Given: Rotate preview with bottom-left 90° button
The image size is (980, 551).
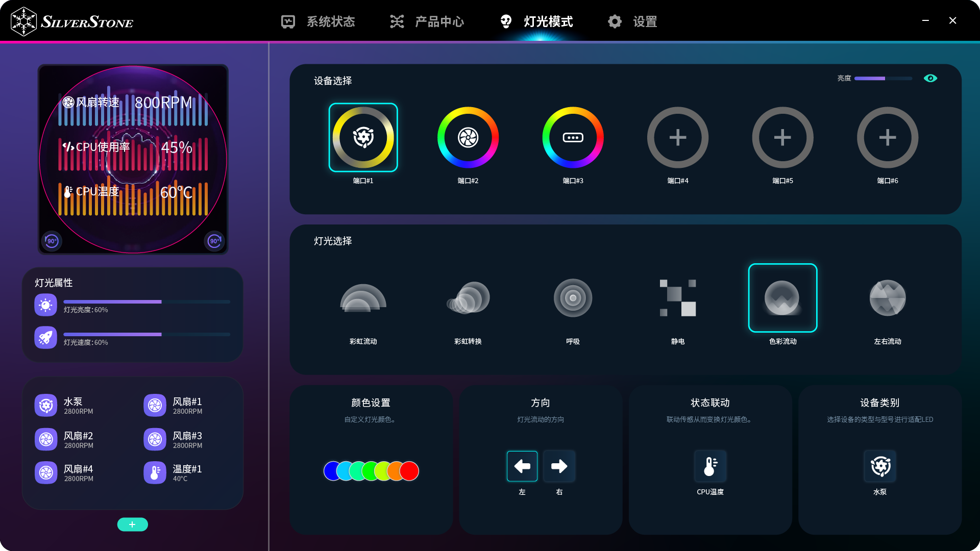Looking at the screenshot, I should coord(52,241).
